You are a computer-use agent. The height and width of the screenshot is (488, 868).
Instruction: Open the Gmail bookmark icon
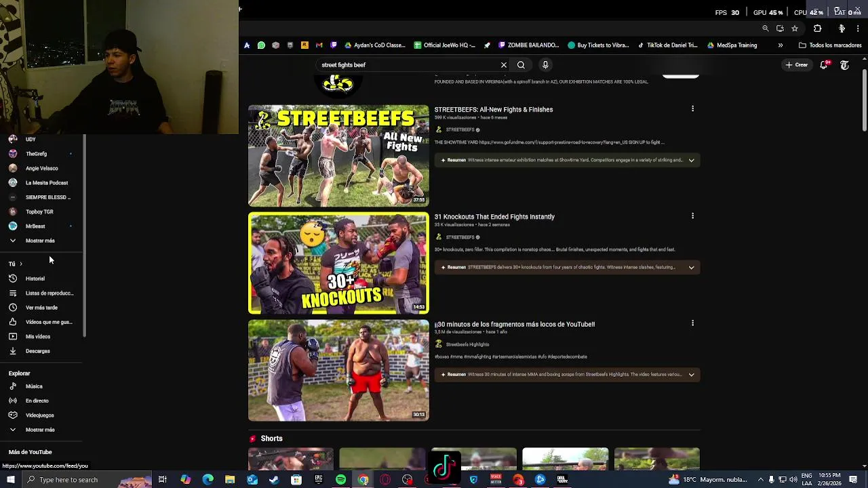(x=319, y=45)
